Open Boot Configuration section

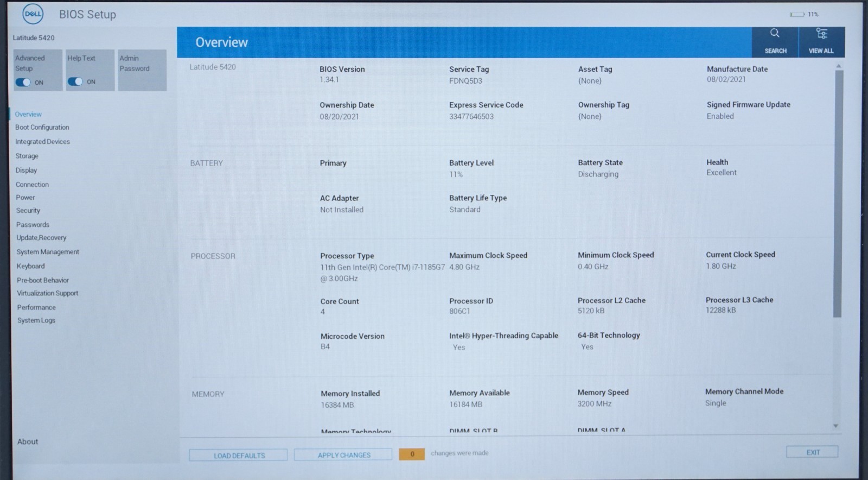[42, 127]
